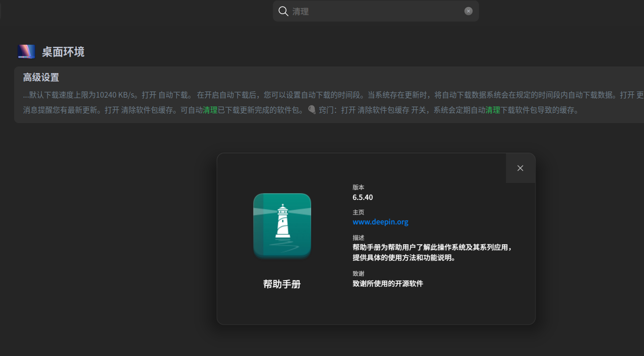Clear the search field text

tap(468, 11)
